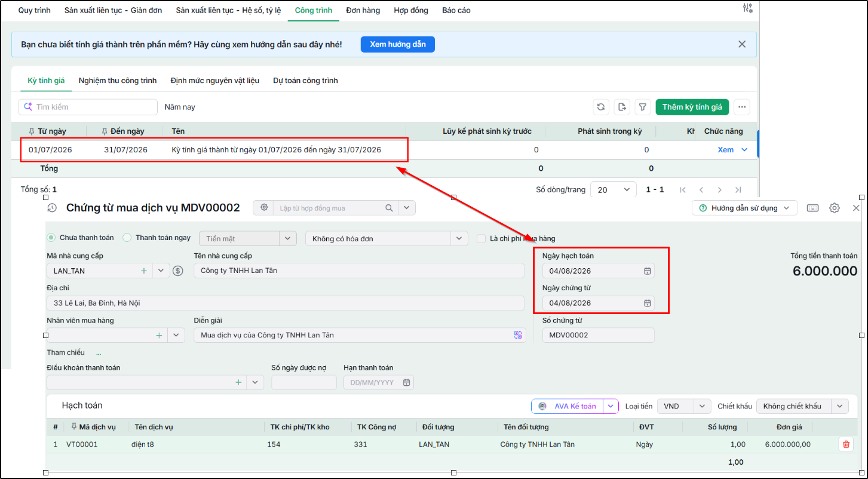Viewport: 868px width, 479px height.
Task: Tick Là chi phí mua hàng checkbox
Action: pos(481,238)
